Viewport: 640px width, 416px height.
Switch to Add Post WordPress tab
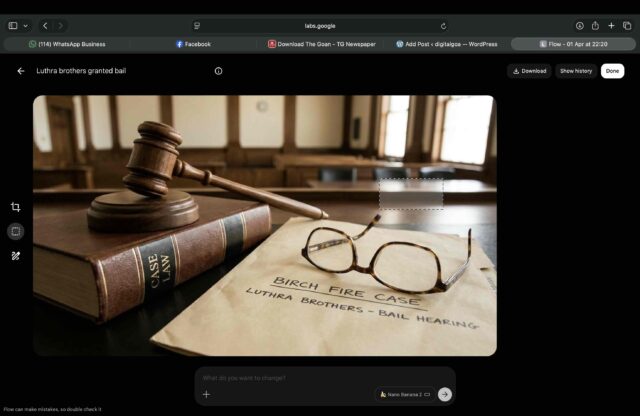446,44
